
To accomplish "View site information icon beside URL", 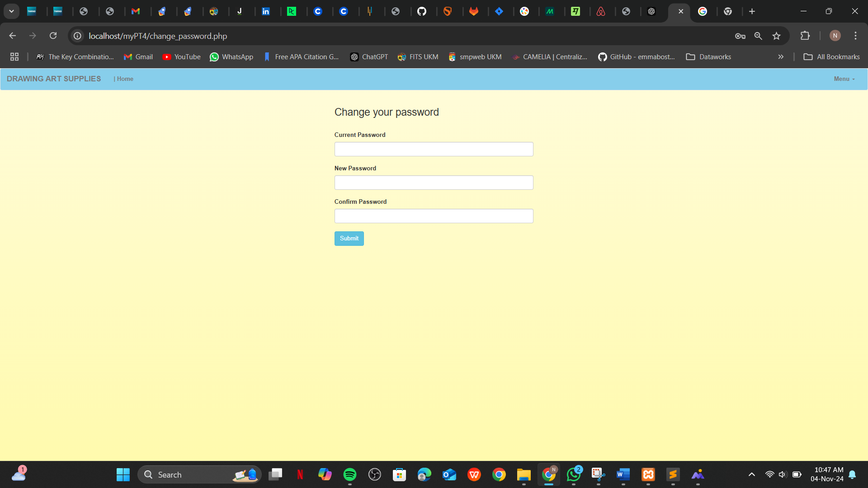I will pyautogui.click(x=78, y=36).
